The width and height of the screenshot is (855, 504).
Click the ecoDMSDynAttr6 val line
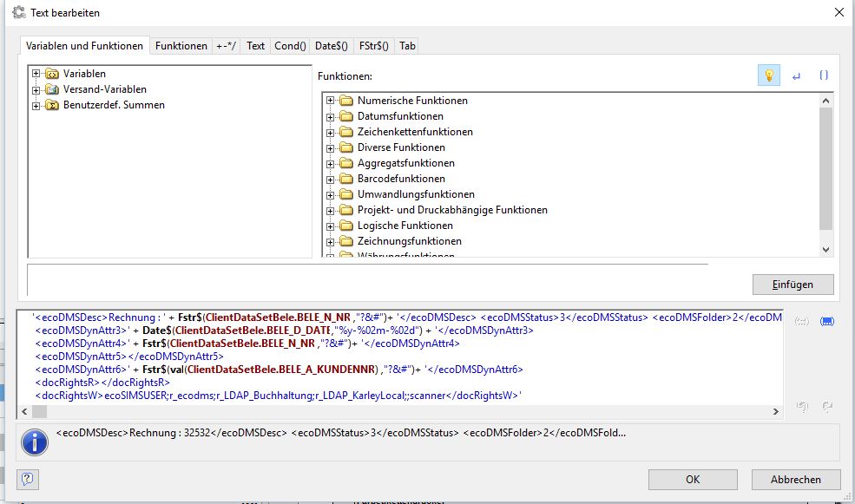point(279,370)
